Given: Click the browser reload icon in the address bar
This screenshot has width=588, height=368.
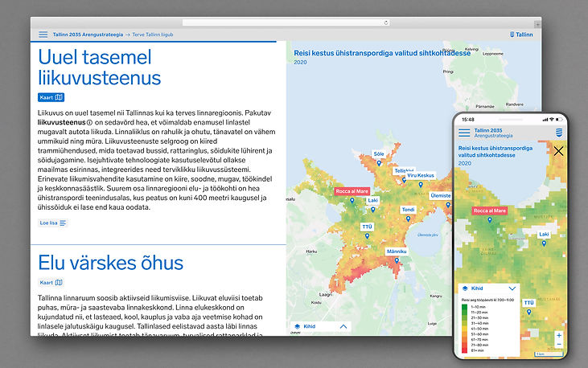Looking at the screenshot, I should (386, 22).
